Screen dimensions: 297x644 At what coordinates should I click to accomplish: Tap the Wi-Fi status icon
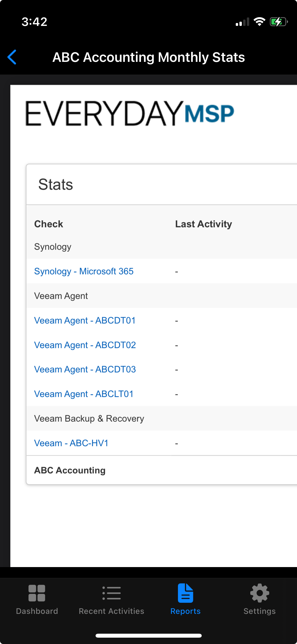click(259, 22)
